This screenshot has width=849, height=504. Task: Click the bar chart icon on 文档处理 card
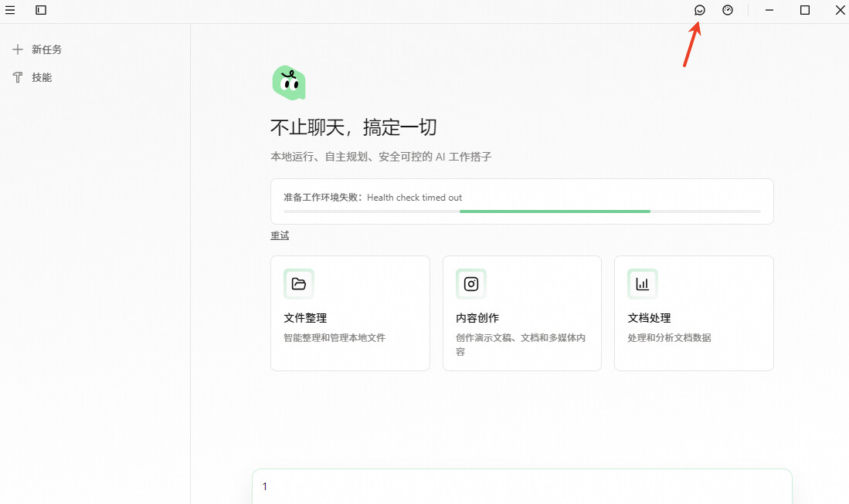point(643,284)
